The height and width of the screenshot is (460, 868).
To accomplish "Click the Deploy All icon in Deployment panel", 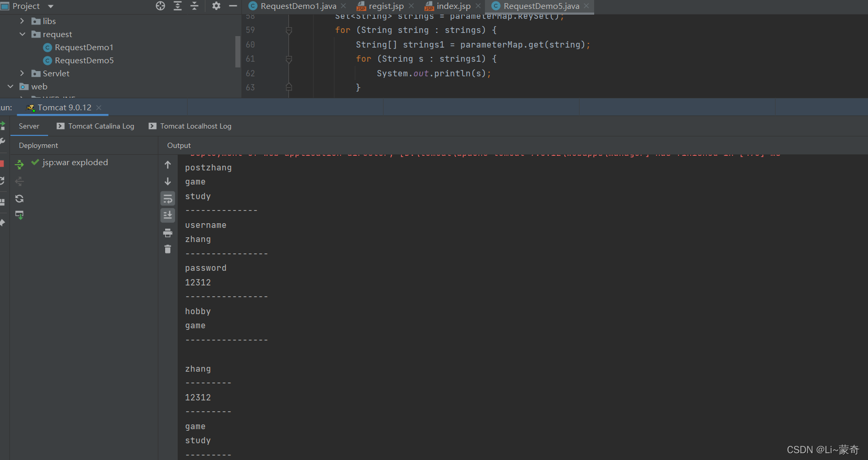I will pyautogui.click(x=19, y=165).
